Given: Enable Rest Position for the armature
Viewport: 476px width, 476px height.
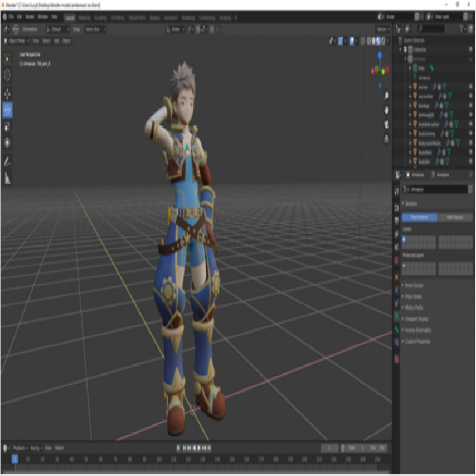Looking at the screenshot, I should (x=455, y=218).
